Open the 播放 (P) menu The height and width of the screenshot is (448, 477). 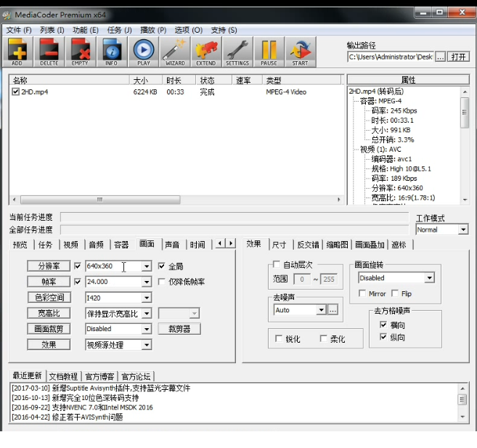tap(153, 30)
